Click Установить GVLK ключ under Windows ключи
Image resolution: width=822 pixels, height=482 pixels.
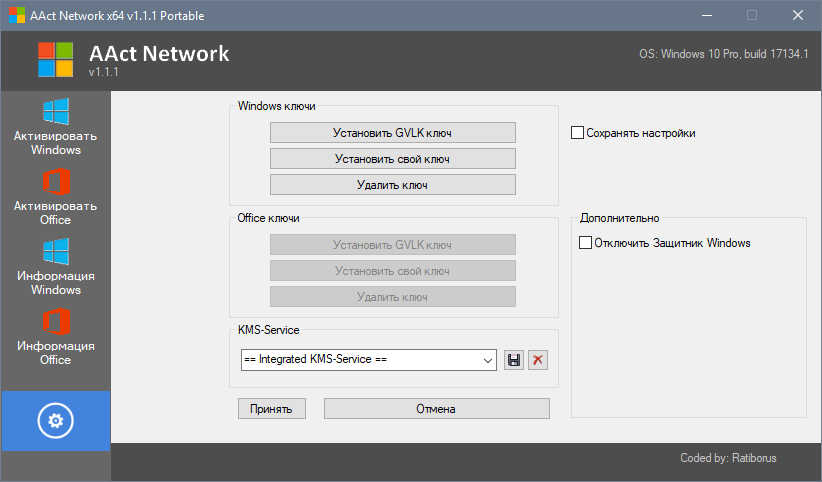pyautogui.click(x=393, y=133)
